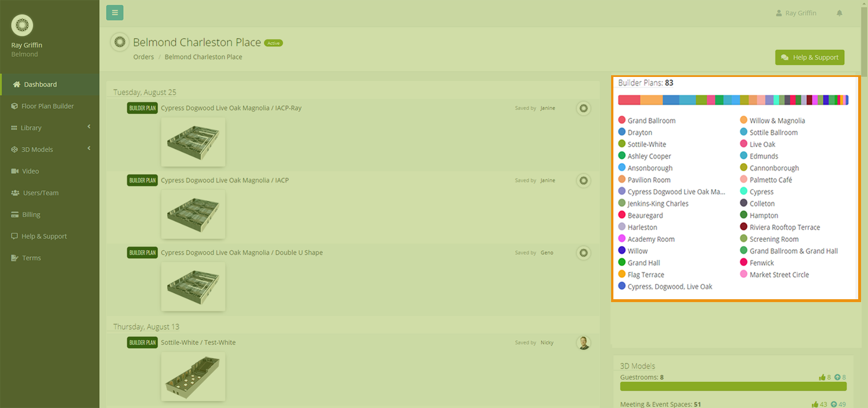This screenshot has width=868, height=408.
Task: Select Academy Room legend entry
Action: pyautogui.click(x=646, y=239)
